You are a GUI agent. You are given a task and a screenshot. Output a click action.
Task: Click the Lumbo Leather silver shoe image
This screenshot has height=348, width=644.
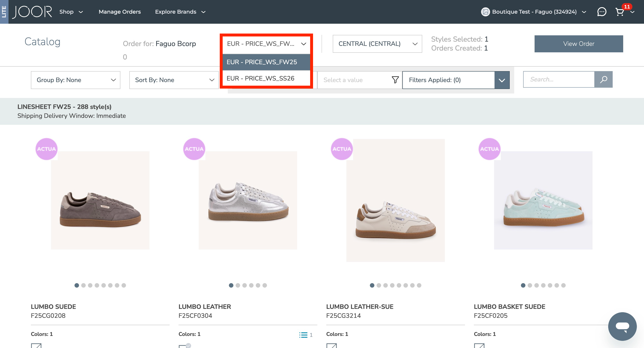[248, 200]
